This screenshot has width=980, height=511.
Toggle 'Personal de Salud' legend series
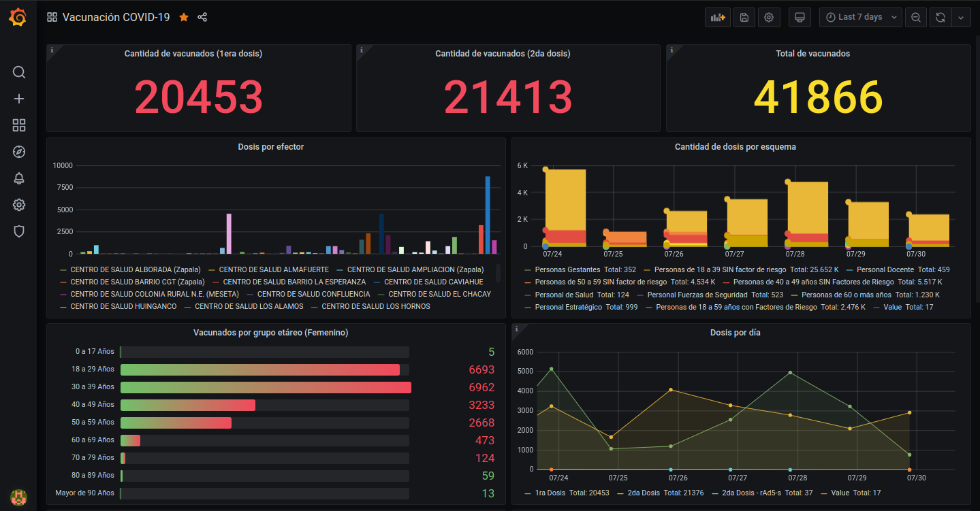[565, 295]
